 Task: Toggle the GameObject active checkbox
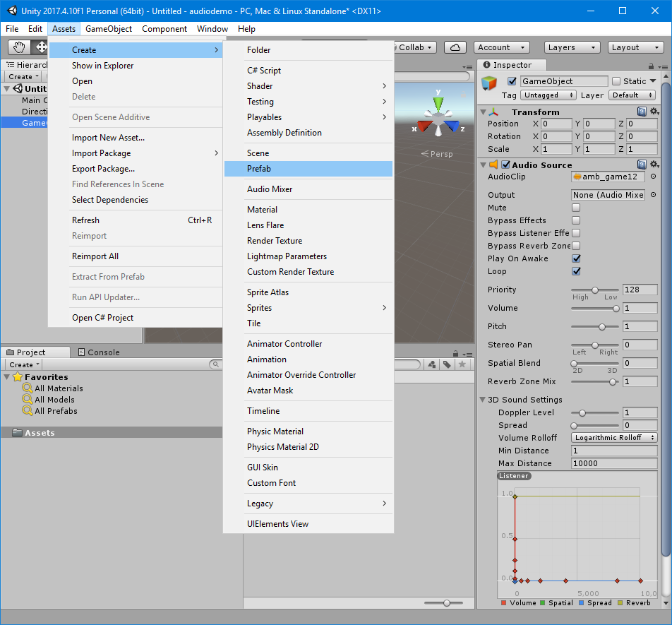click(x=511, y=81)
